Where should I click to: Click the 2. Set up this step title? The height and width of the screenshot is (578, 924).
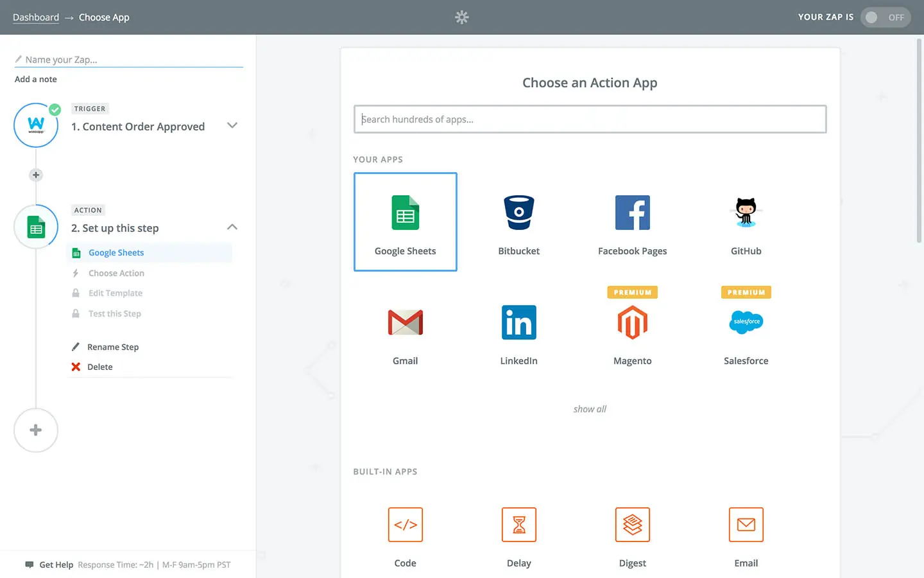(115, 228)
